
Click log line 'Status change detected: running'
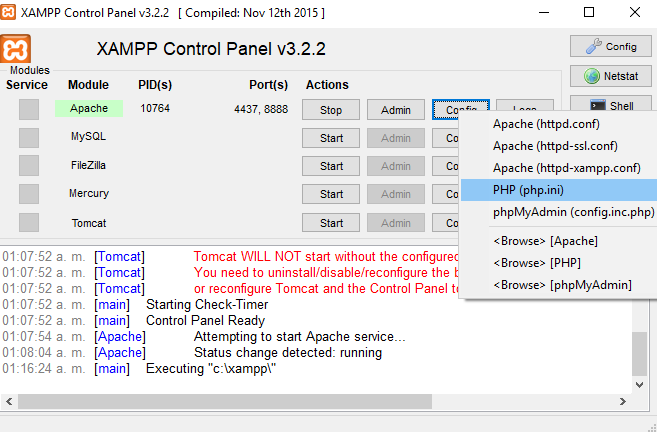point(288,352)
